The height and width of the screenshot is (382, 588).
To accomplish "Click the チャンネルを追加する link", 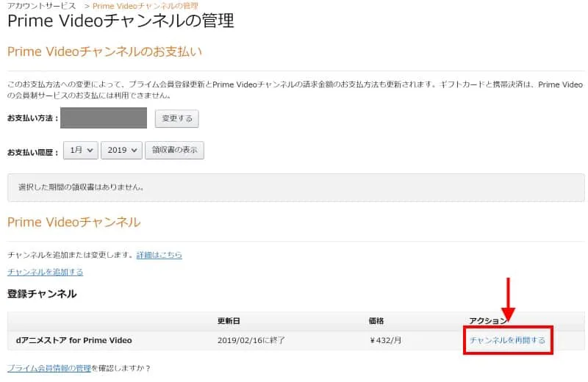I will [x=45, y=272].
